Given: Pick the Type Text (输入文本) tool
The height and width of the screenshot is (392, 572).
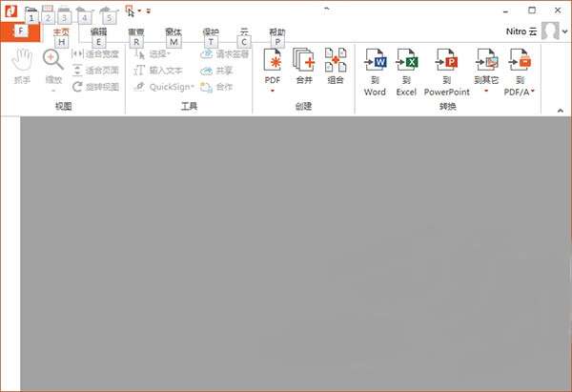Looking at the screenshot, I should tap(158, 70).
